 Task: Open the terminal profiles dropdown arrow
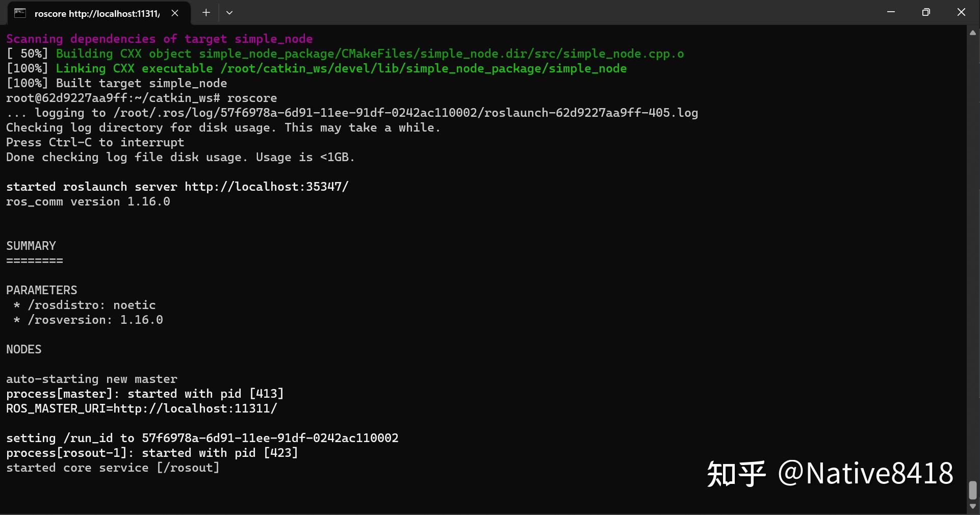(x=229, y=13)
